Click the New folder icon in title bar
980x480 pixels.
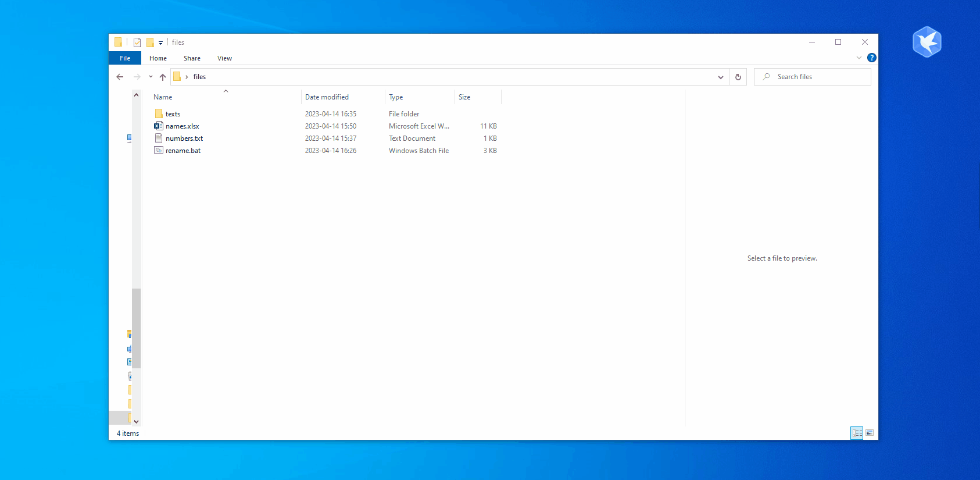(x=150, y=42)
